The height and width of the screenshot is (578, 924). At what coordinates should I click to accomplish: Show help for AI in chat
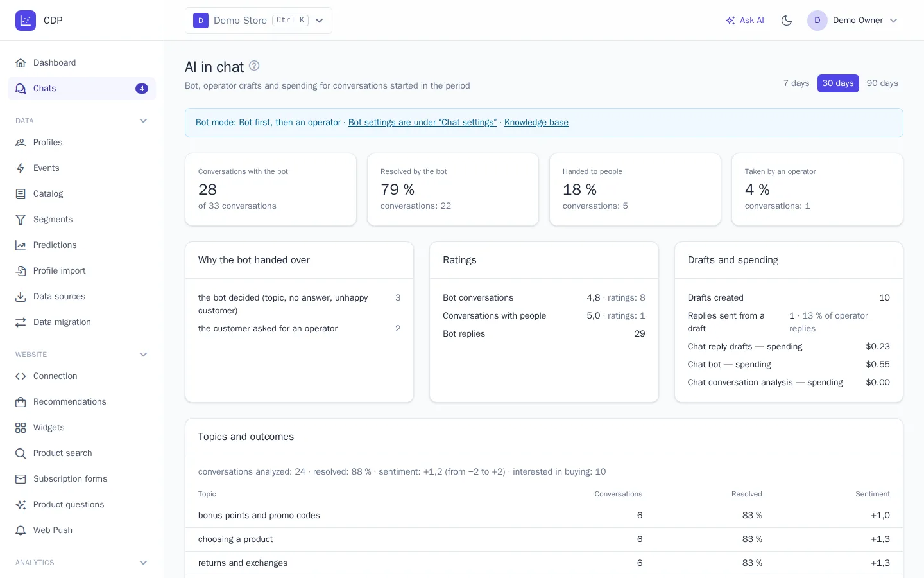pyautogui.click(x=254, y=66)
